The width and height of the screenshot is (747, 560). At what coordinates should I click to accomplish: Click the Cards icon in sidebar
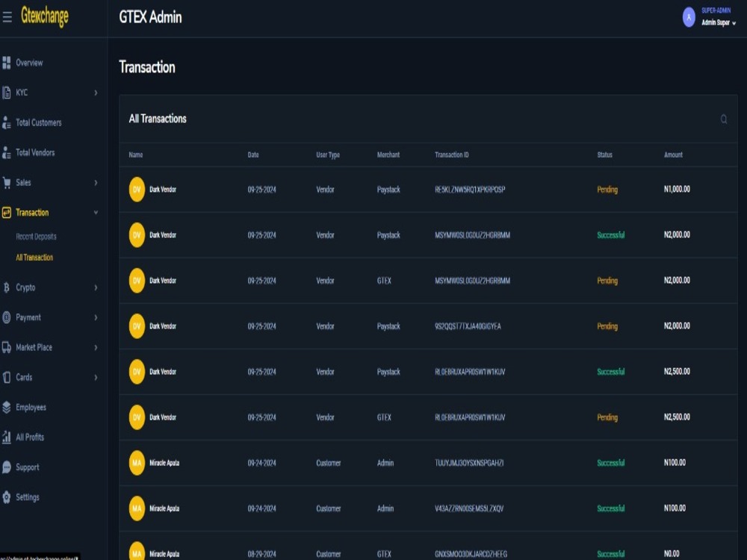pos(6,377)
